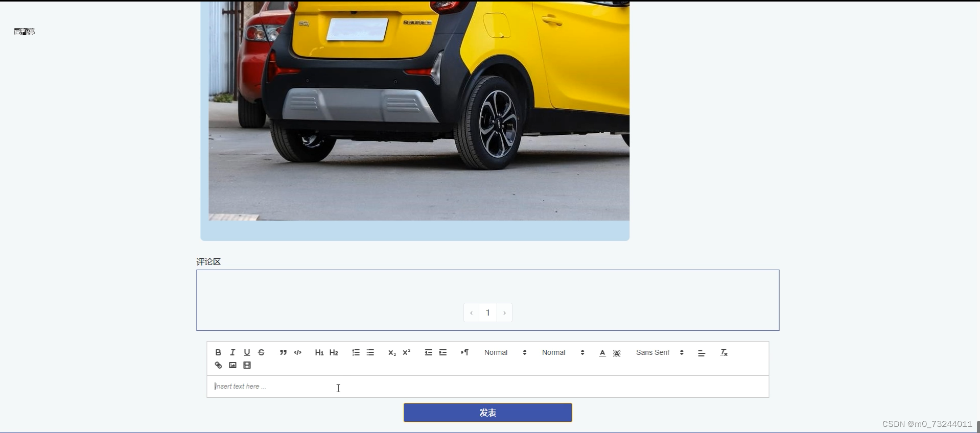The width and height of the screenshot is (980, 433).
Task: Decrease text indent
Action: 428,352
